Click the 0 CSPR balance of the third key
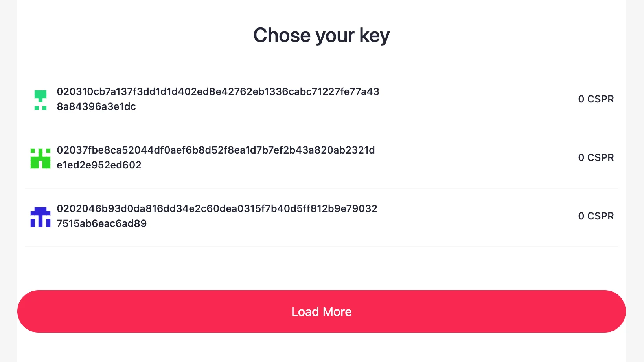 tap(596, 216)
